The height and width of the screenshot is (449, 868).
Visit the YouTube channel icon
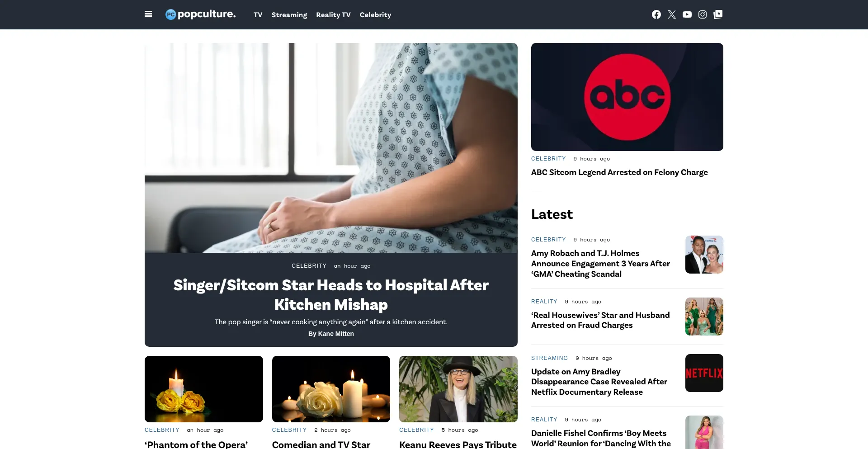687,14
